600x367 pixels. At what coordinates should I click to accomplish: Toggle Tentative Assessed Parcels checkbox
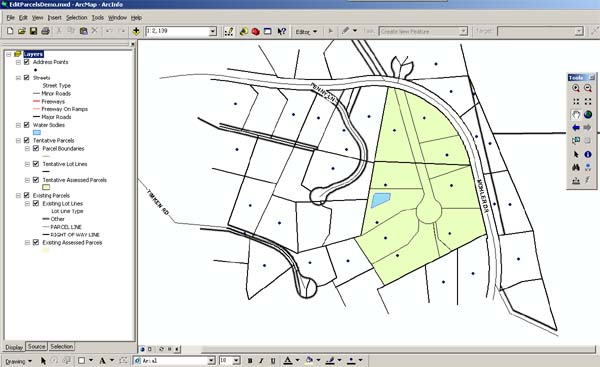(36, 179)
